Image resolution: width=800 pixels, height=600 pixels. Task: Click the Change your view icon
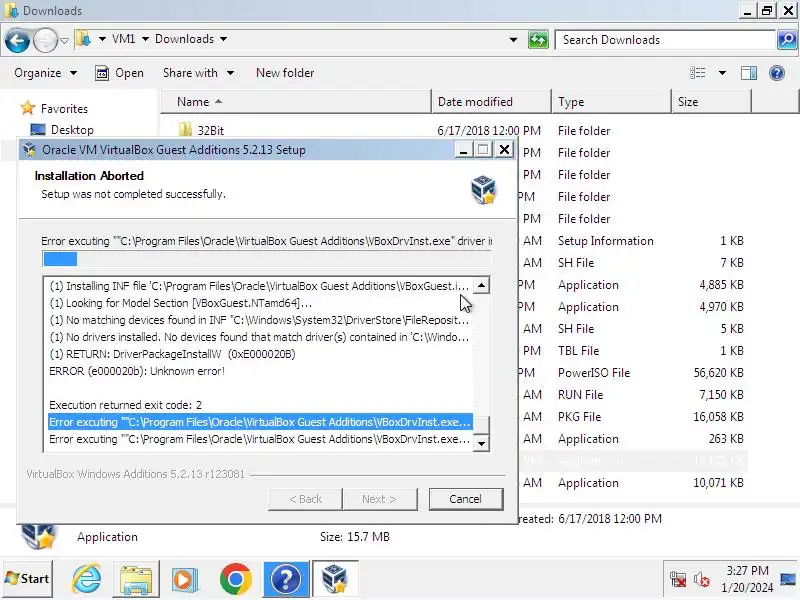pyautogui.click(x=697, y=73)
